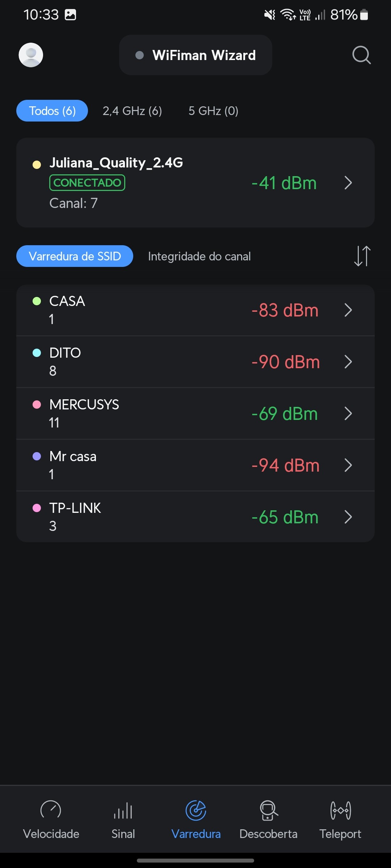
Task: Tap the sort arrows icon
Action: (x=362, y=256)
